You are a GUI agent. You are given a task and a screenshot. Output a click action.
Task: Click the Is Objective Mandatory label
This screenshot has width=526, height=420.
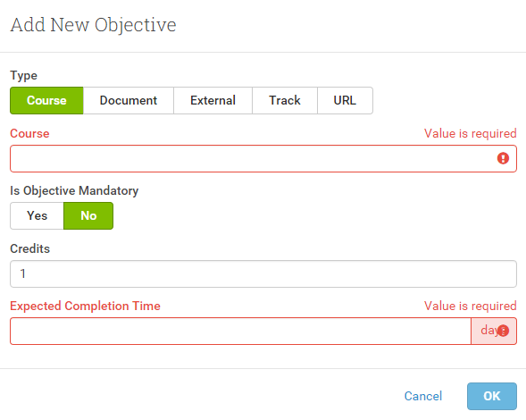tap(74, 190)
